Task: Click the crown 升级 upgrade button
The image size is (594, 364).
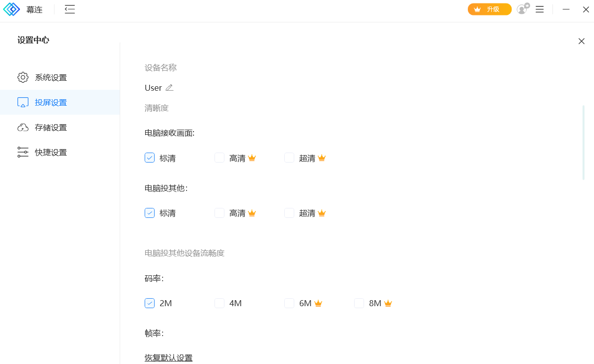Action: (489, 9)
